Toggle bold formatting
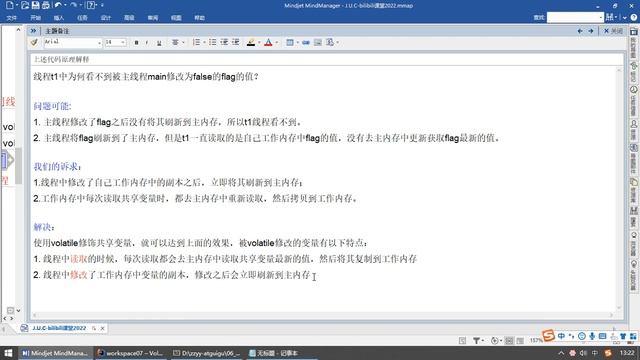Image resolution: width=640 pixels, height=360 pixels. pos(136,43)
